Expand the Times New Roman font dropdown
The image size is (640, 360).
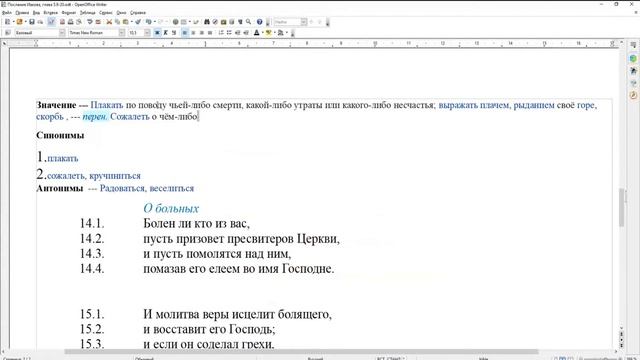pyautogui.click(x=122, y=33)
